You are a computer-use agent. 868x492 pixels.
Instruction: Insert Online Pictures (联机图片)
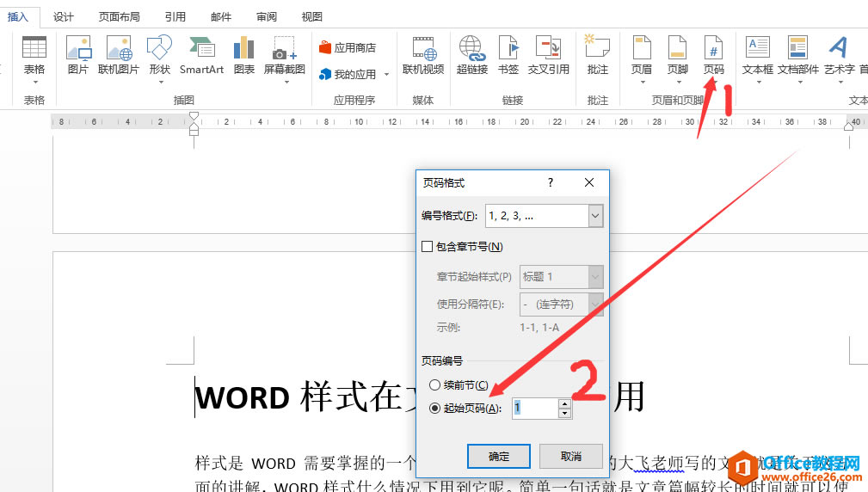tap(119, 55)
